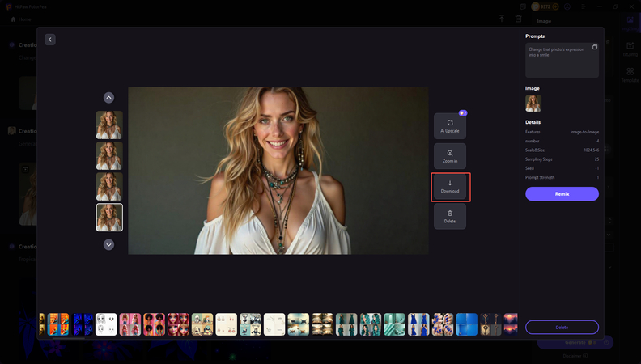Image resolution: width=641 pixels, height=364 pixels.
Task: Open the sunset landscape thumbnail
Action: tap(511, 324)
